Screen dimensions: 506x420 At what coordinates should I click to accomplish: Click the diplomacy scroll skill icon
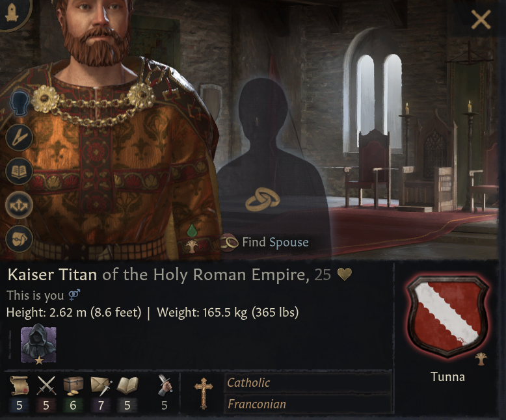coord(20,386)
